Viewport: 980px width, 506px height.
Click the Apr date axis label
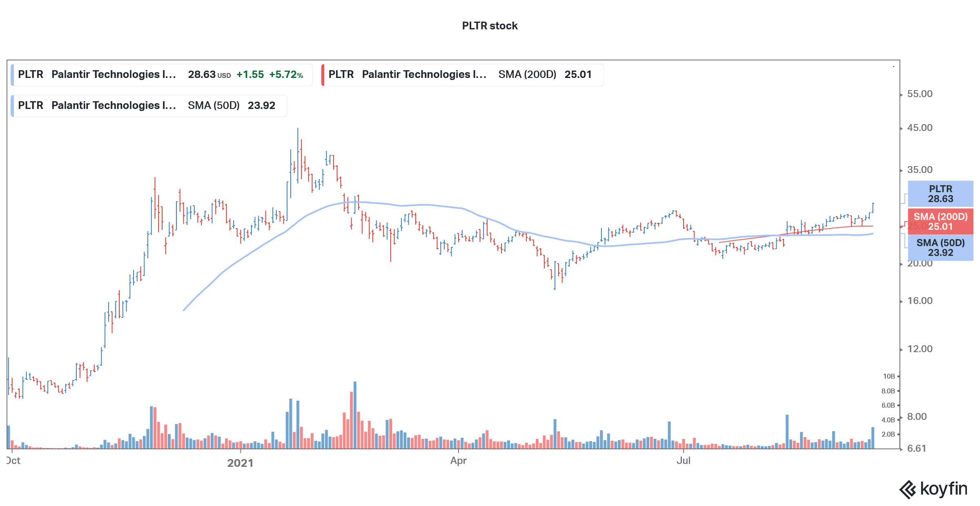pos(458,461)
